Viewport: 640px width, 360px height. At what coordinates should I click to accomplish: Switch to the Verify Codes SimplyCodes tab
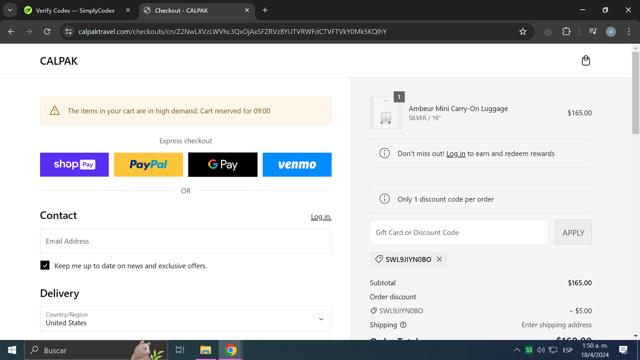75,11
